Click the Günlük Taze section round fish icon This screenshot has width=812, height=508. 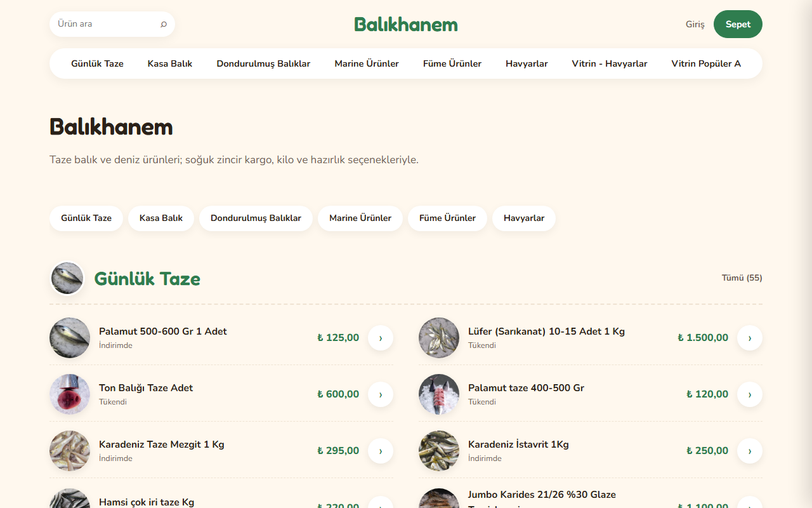coord(67,278)
